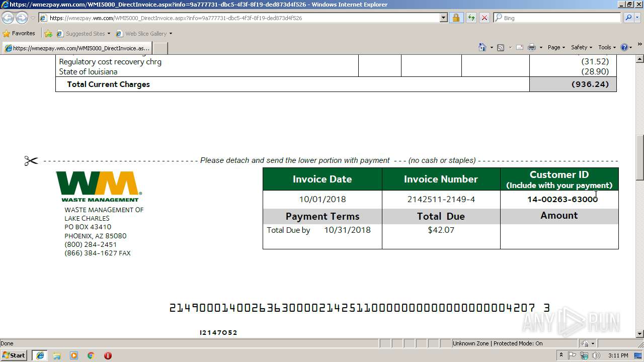
Task: Open the Tools menu
Action: 606,47
